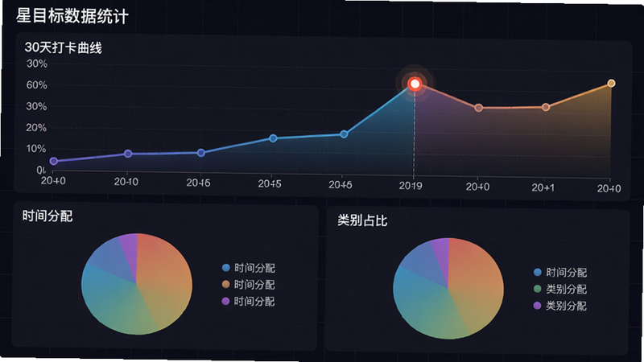644x362 pixels.
Task: Click the 30天打卡曲线 chart title
Action: (x=63, y=47)
